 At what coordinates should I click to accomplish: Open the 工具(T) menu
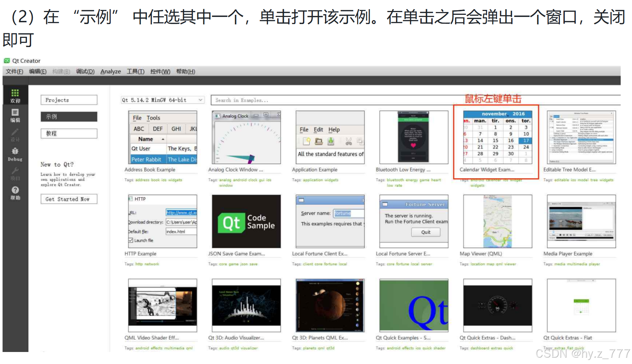coord(136,71)
